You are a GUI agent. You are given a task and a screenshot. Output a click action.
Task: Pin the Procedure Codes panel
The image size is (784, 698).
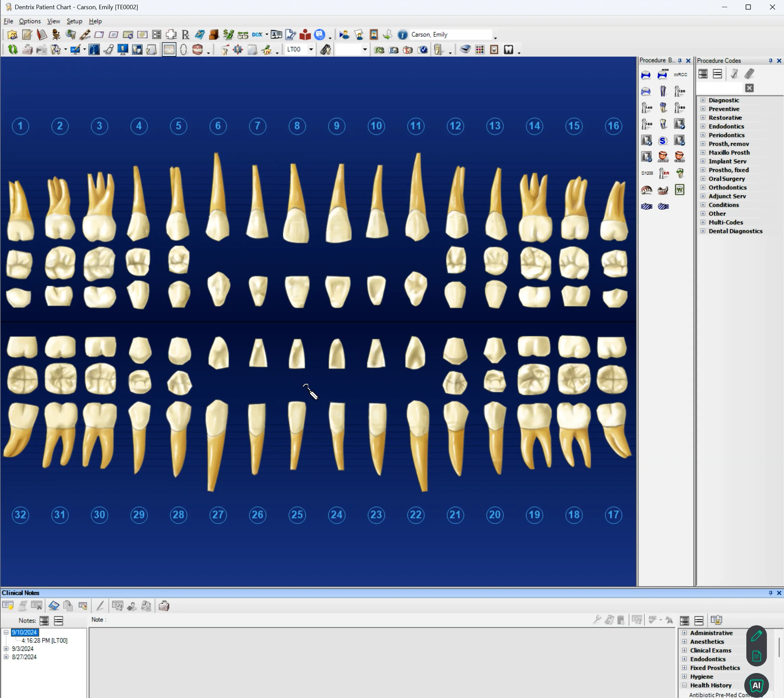(x=770, y=61)
